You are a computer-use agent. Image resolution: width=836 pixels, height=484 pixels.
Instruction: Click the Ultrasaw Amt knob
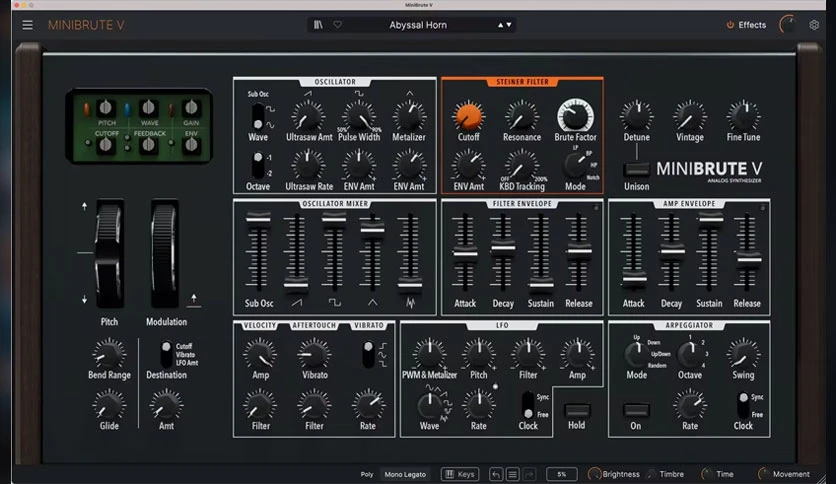click(308, 116)
